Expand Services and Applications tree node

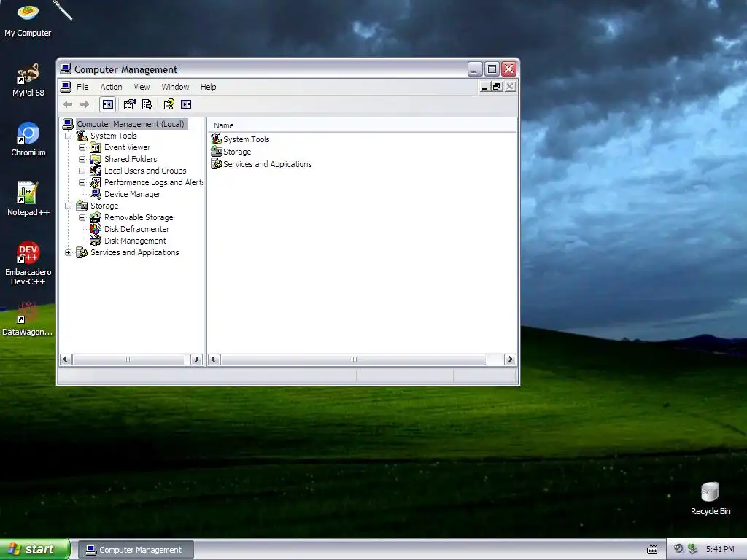coord(68,252)
